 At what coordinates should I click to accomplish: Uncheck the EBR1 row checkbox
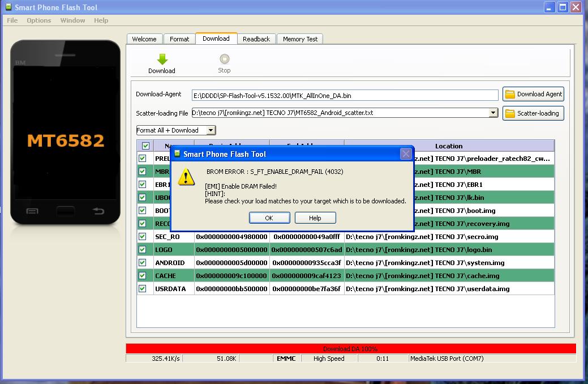(143, 184)
